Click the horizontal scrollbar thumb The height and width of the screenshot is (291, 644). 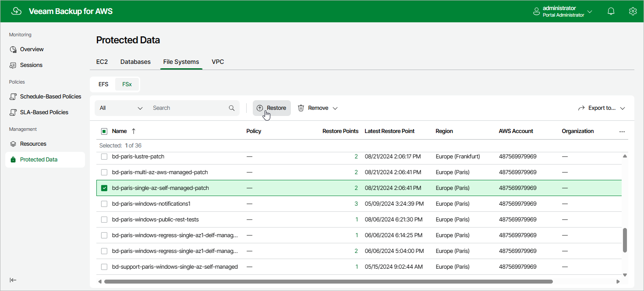tap(329, 281)
